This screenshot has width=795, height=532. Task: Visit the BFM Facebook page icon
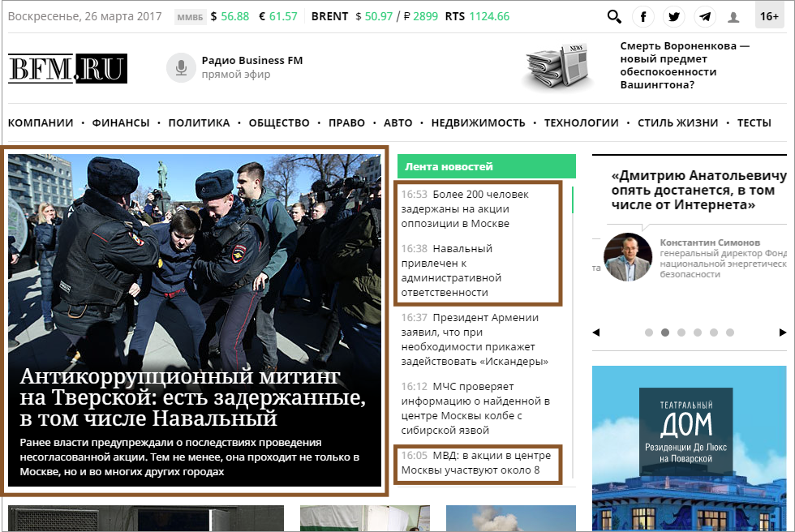pyautogui.click(x=643, y=16)
